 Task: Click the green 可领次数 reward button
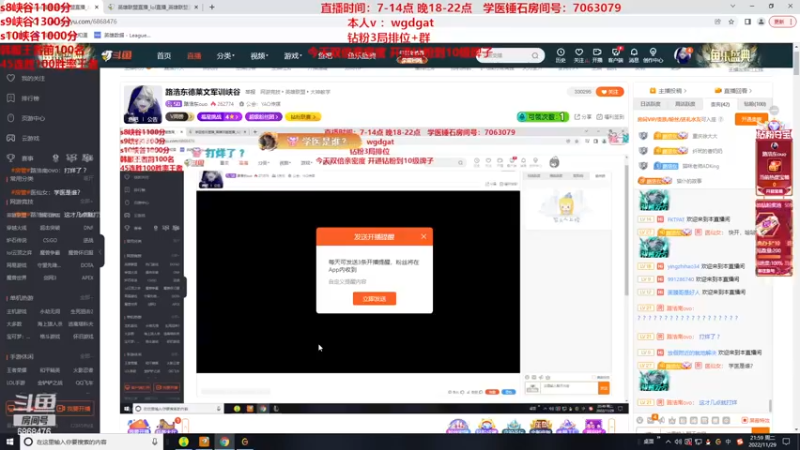click(542, 117)
